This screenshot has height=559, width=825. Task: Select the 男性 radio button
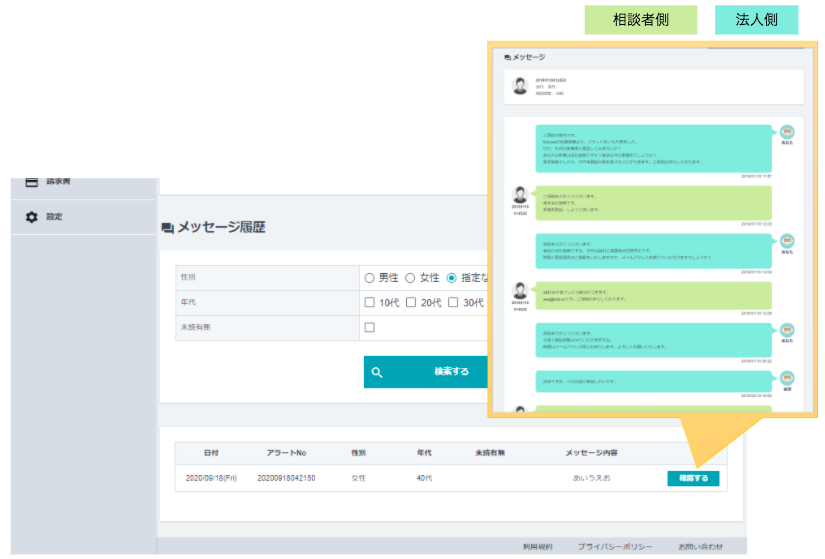coord(369,278)
